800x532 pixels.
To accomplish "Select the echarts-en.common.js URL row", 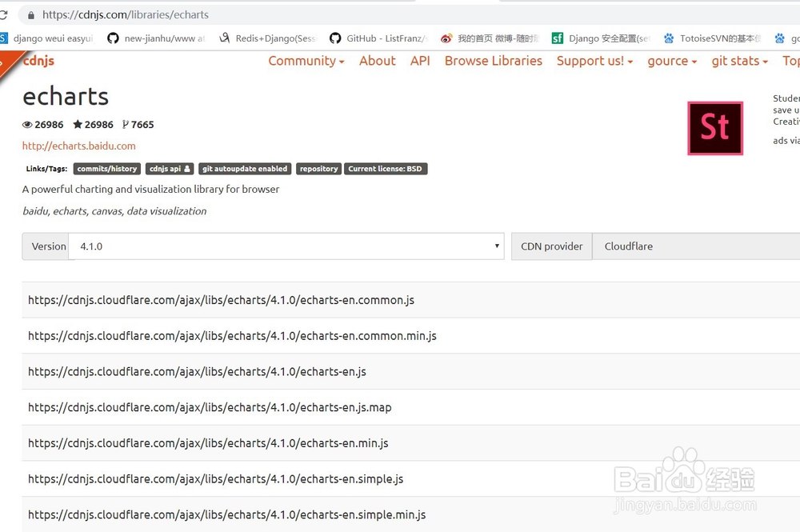I will [410, 300].
